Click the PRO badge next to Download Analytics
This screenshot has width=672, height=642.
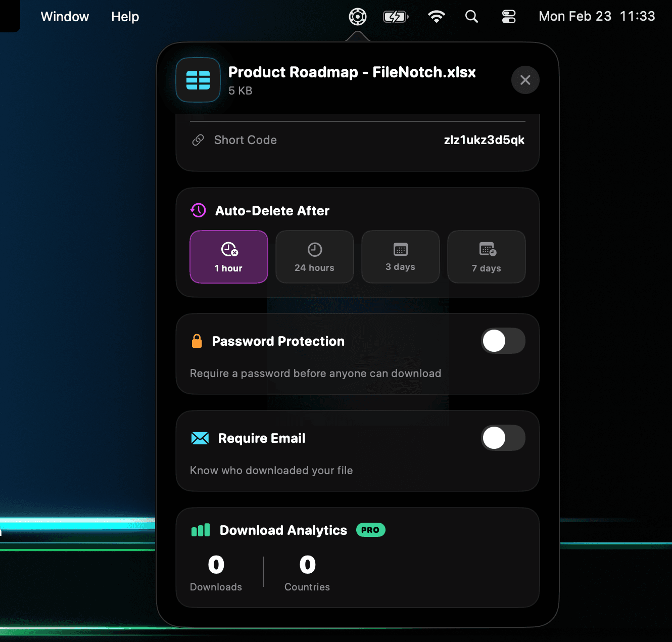click(370, 530)
